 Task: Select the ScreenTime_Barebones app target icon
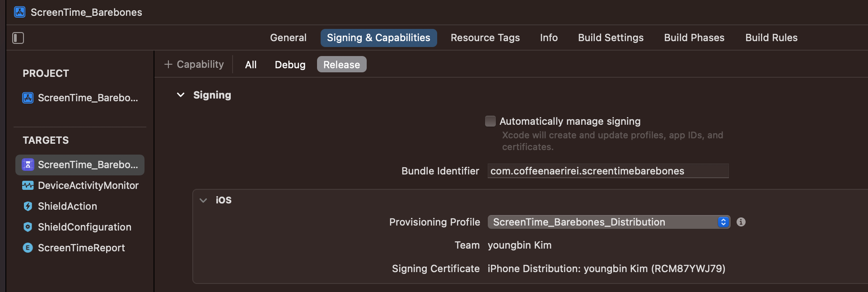coord(28,165)
